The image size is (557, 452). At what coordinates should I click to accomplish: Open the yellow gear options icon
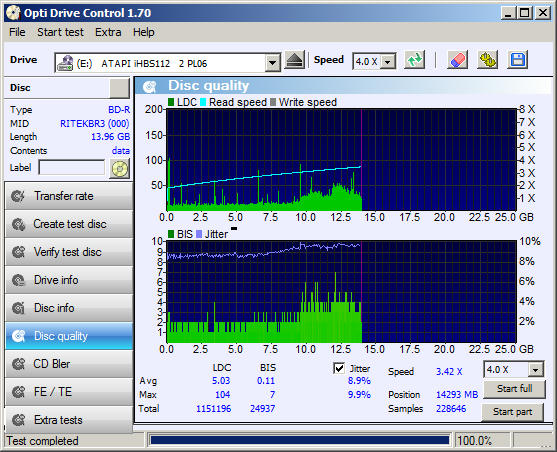(487, 60)
